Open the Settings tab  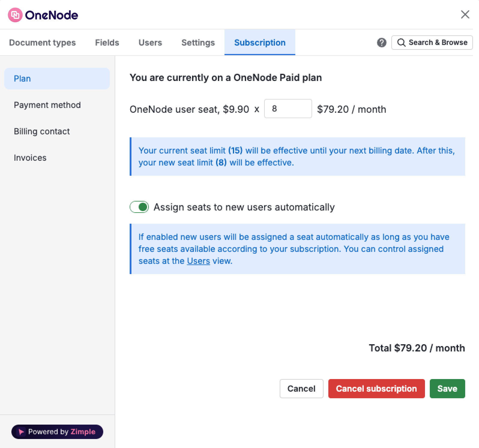(198, 43)
